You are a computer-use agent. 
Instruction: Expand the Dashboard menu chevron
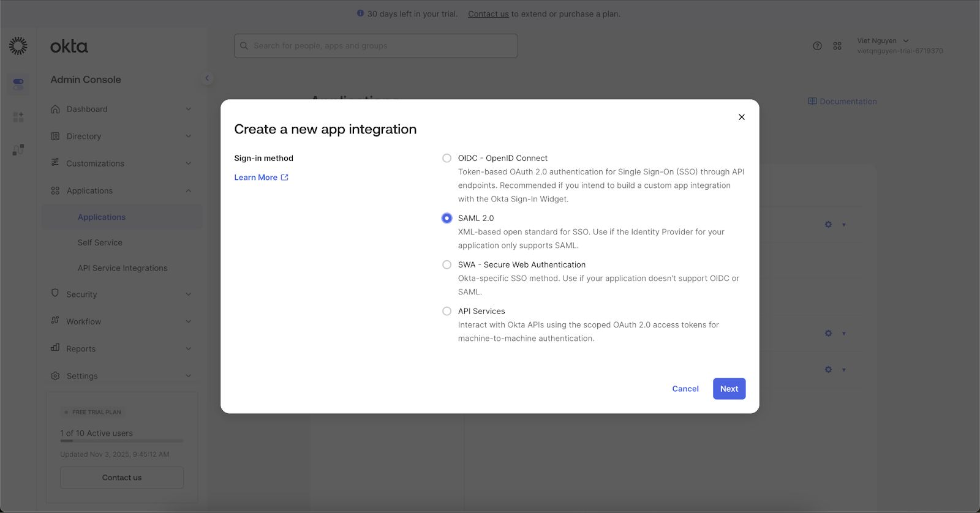tap(189, 109)
